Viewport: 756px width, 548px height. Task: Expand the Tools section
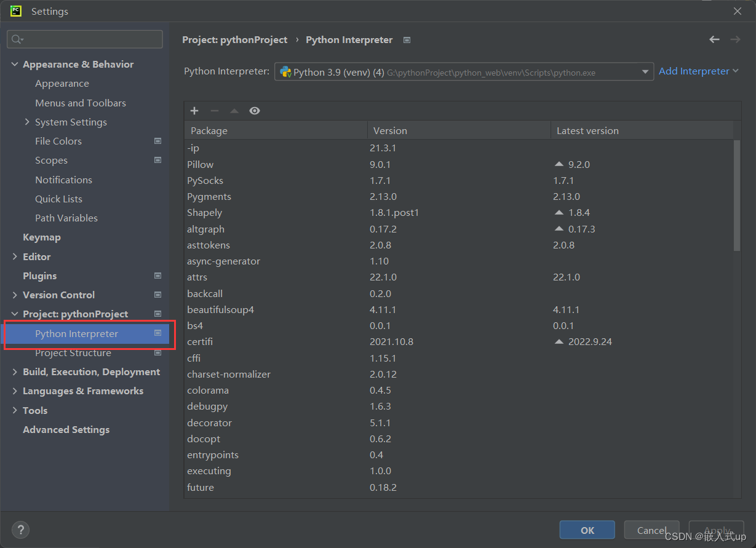15,410
